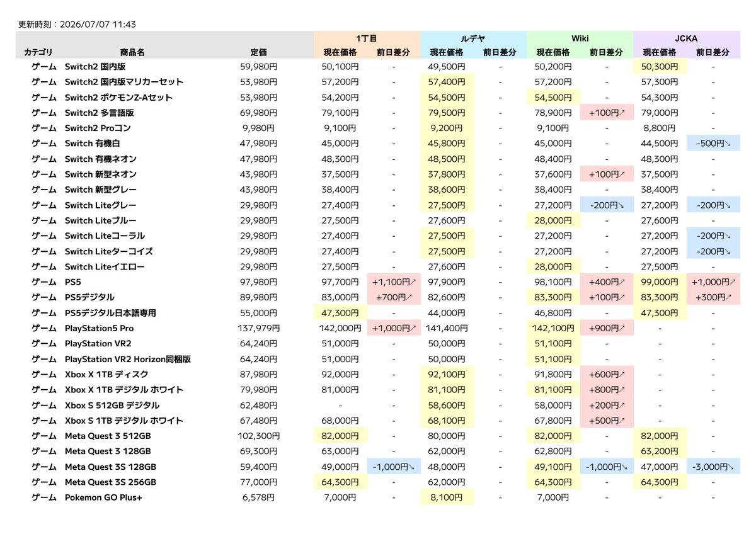Click product name Xbox S 512GB デジタル

click(112, 406)
